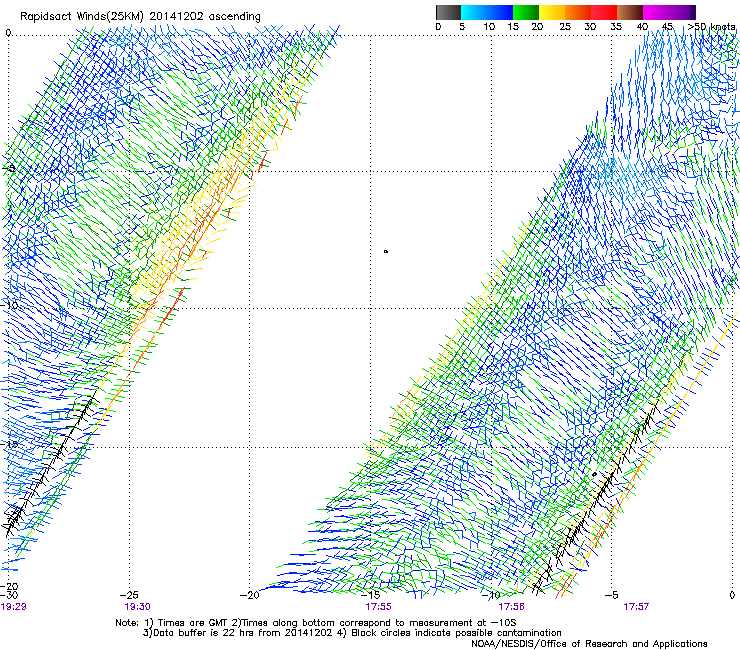Click the small island outline near 8S 14W

click(386, 252)
